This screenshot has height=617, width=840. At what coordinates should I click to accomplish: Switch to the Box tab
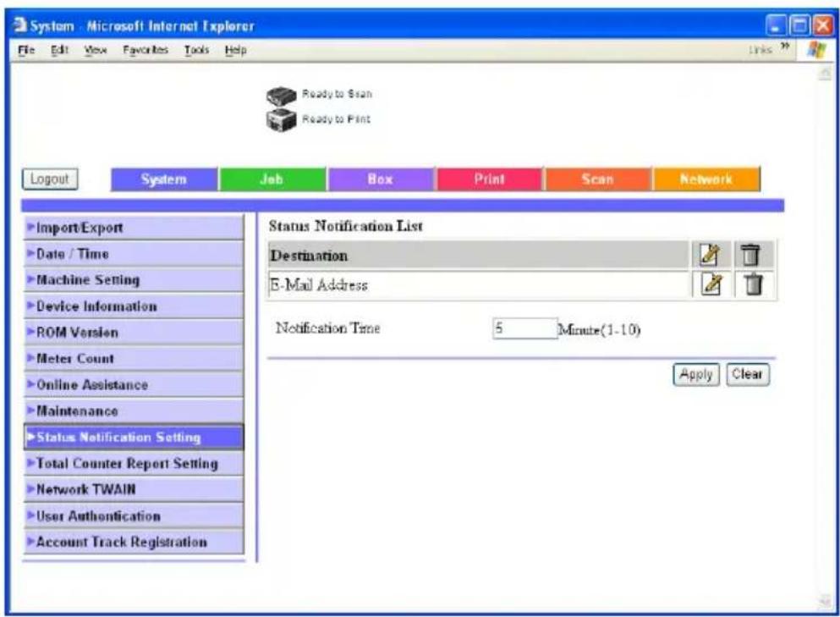[381, 179]
